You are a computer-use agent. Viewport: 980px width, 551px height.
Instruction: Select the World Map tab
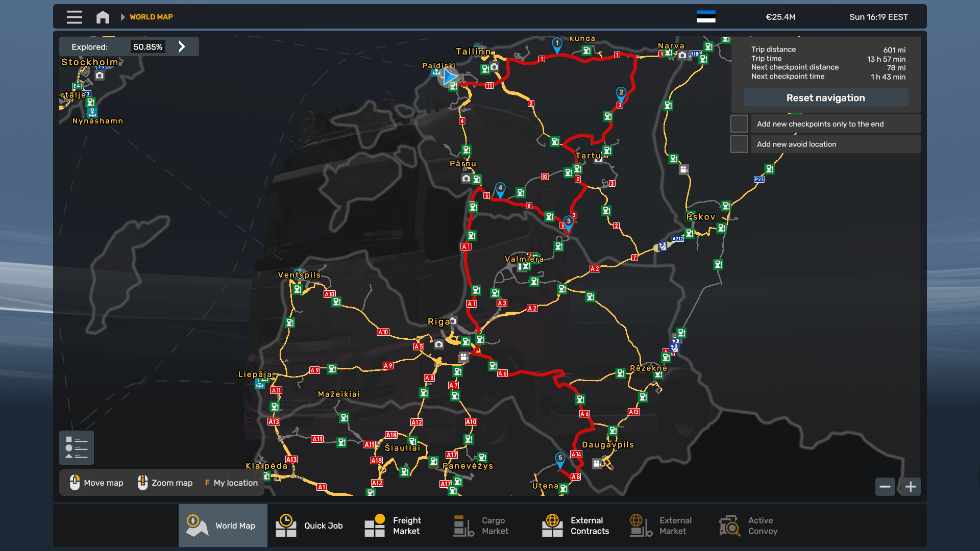point(223,525)
